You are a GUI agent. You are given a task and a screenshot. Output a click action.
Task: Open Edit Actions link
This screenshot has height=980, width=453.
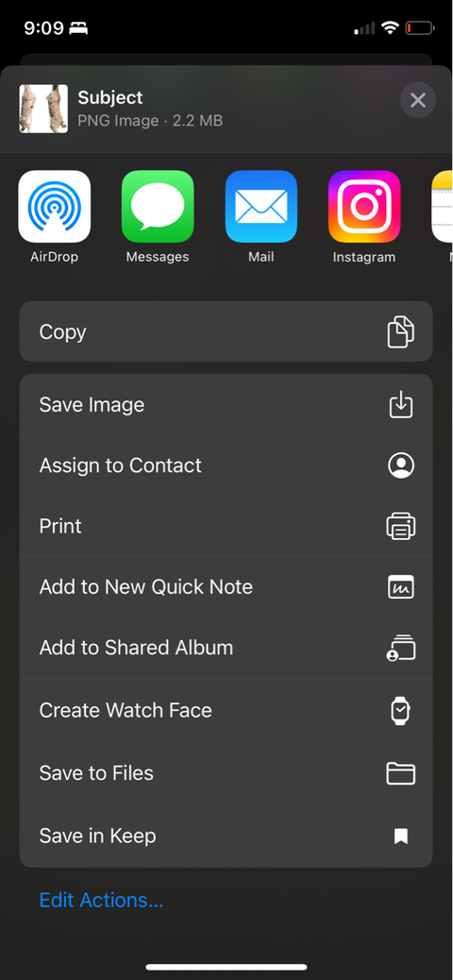click(101, 900)
